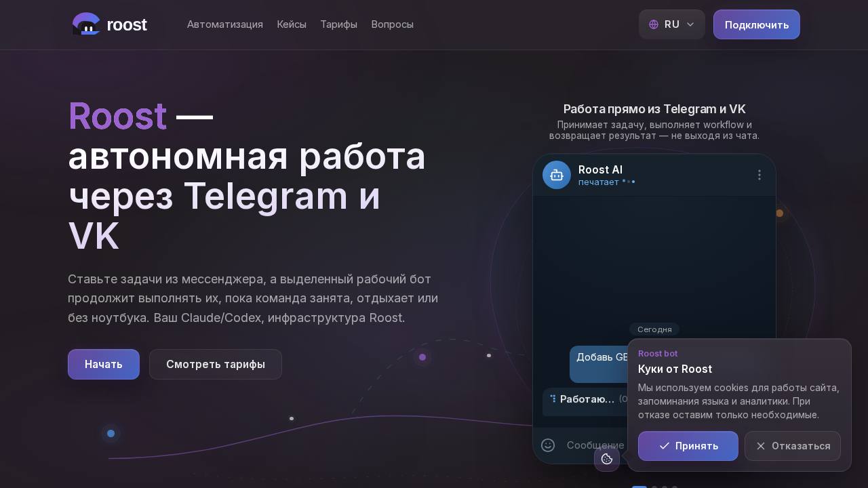The height and width of the screenshot is (488, 868).
Task: Decline cookies with Отказаться
Action: [793, 446]
